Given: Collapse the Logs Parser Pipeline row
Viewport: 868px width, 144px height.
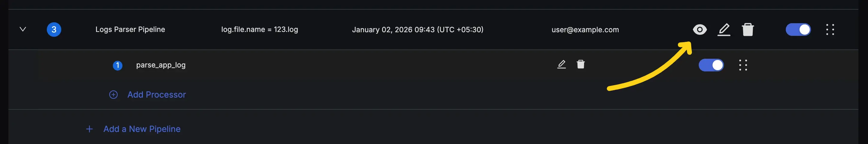Looking at the screenshot, I should [23, 30].
